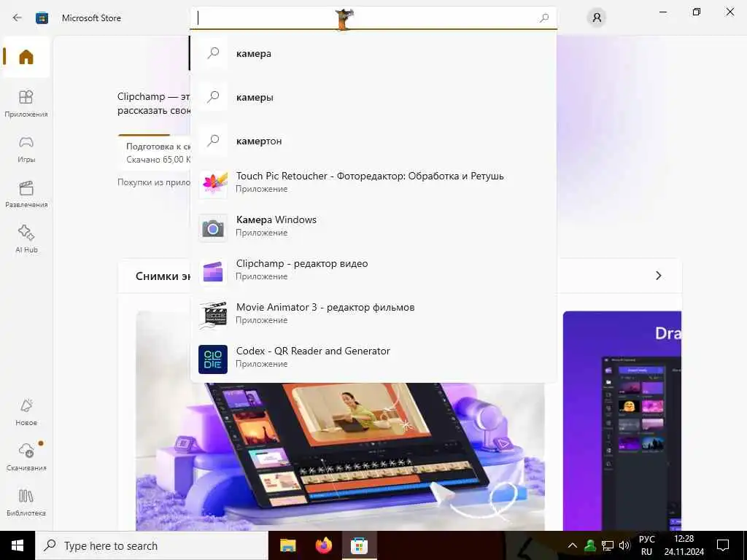Click the Microsoft Store logo in the title bar

[42, 18]
